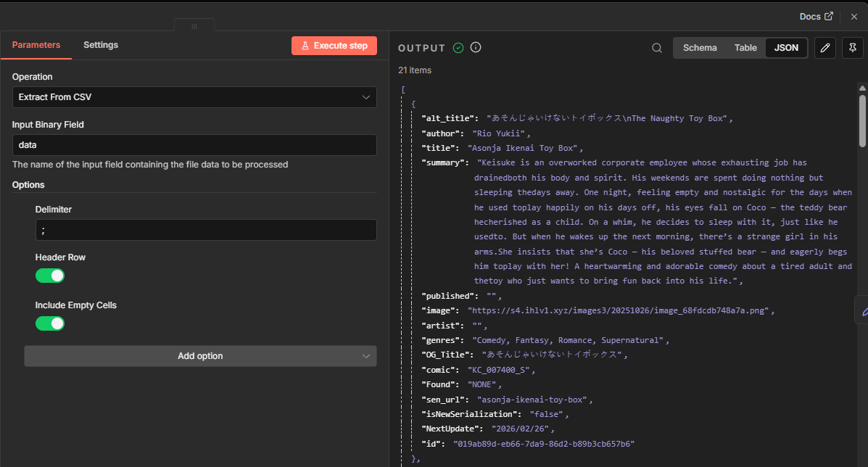Pin the output data with pin icon

[853, 48]
